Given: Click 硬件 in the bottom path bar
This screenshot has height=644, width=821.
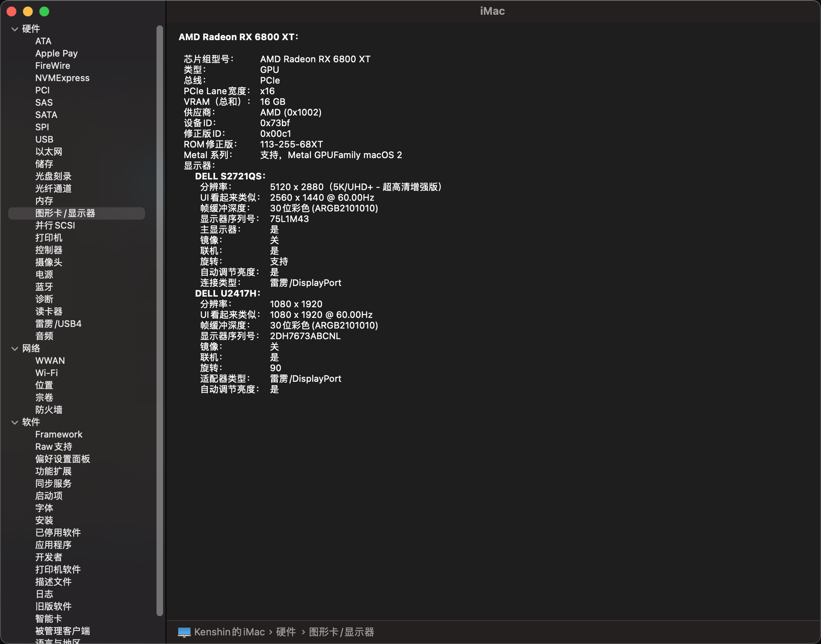Looking at the screenshot, I should pos(286,632).
